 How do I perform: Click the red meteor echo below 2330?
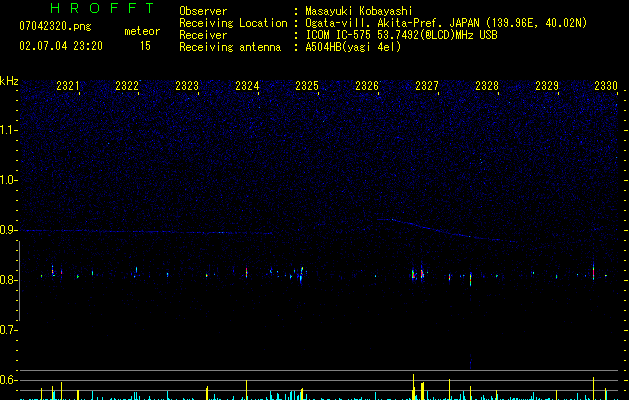tap(593, 272)
